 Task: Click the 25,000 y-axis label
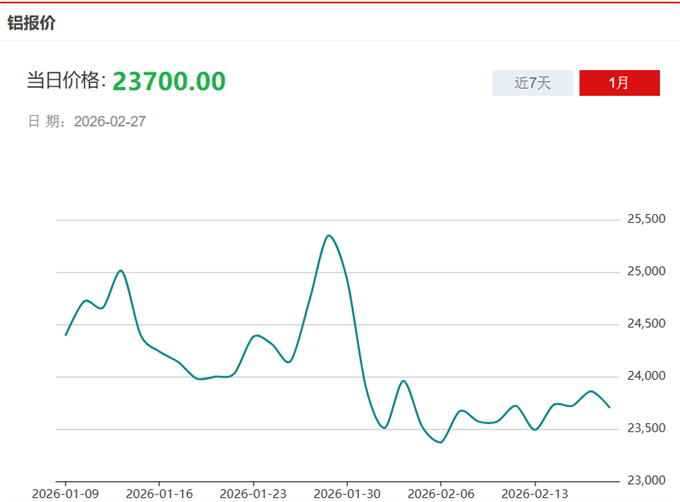(x=645, y=272)
